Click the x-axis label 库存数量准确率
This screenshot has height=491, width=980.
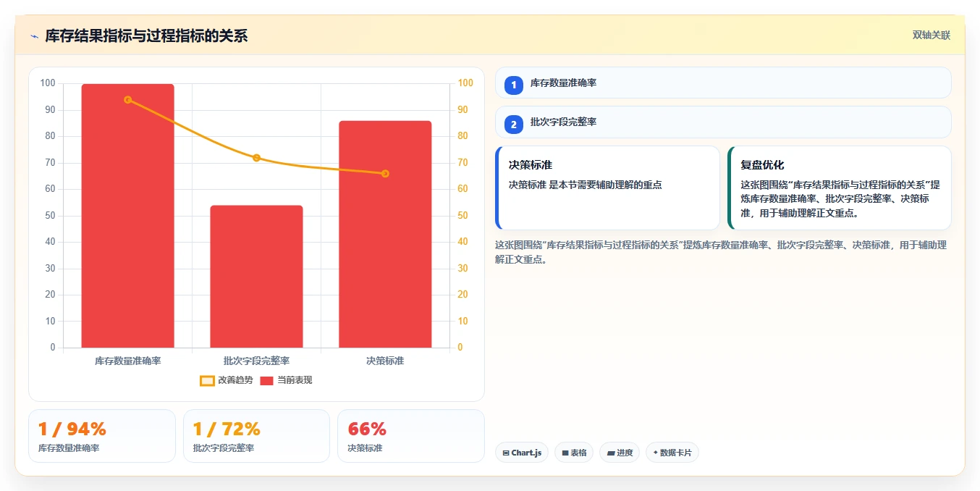127,361
